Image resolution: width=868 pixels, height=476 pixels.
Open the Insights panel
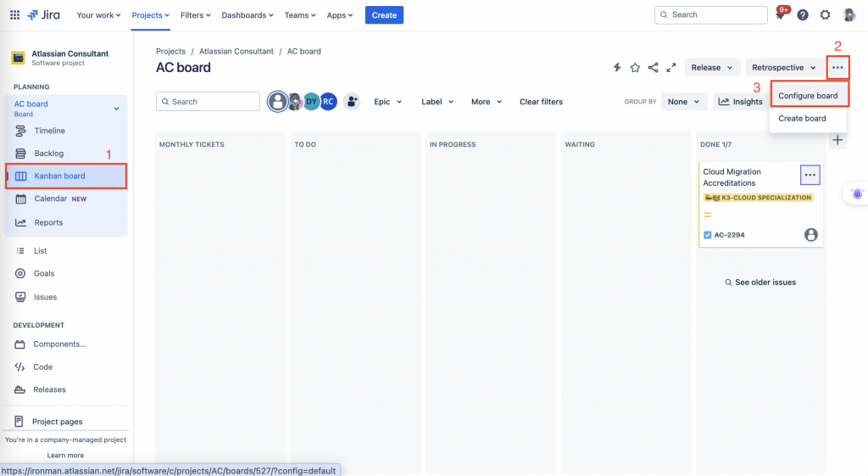(x=741, y=102)
